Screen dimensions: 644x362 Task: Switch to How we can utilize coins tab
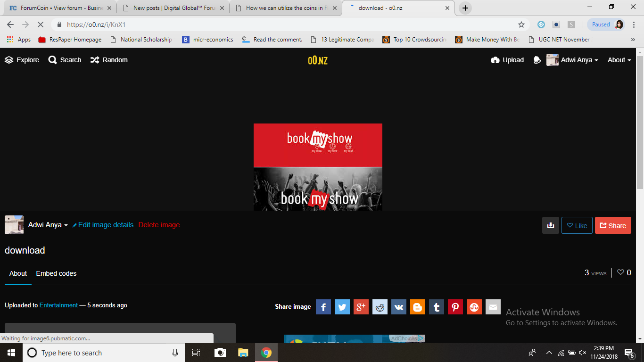[x=285, y=8]
